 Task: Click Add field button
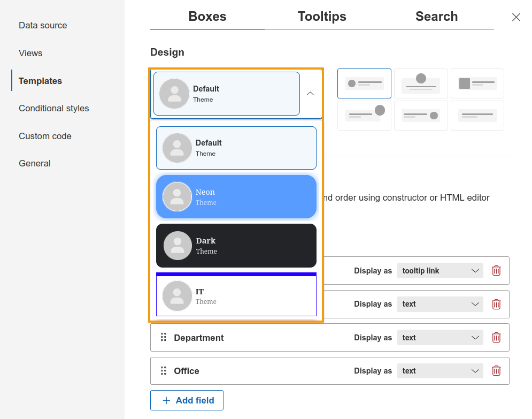coord(187,400)
